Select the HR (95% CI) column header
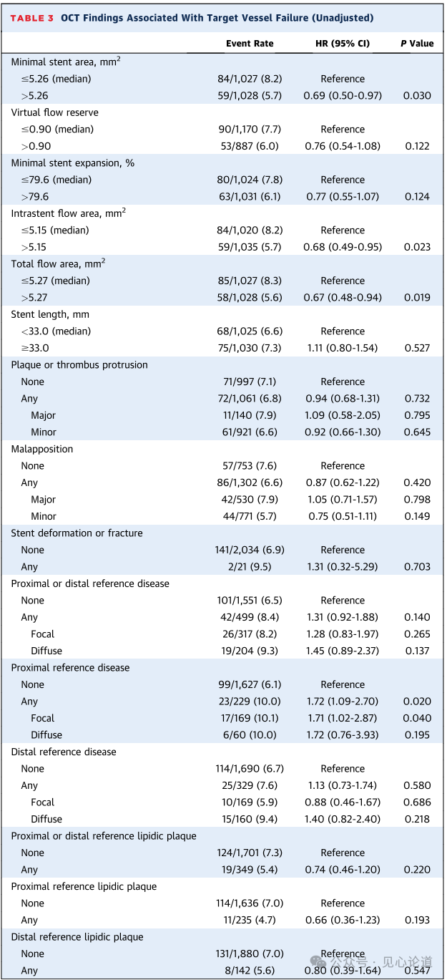This screenshot has height=980, width=447. pos(343,44)
